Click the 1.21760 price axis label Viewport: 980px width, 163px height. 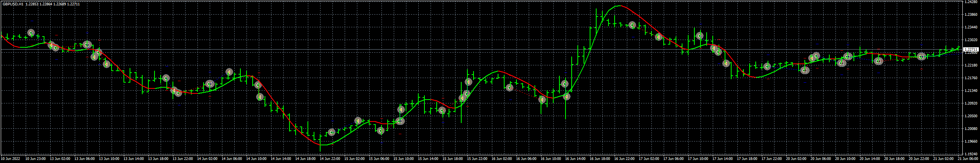tap(970, 78)
